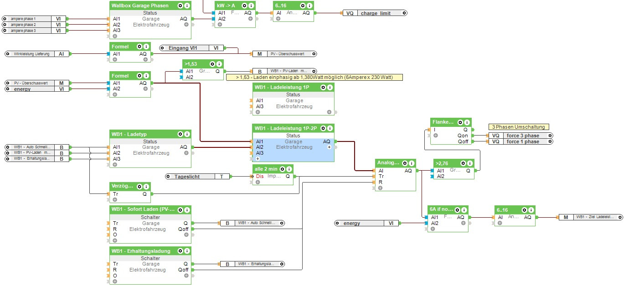
Task: Show info for the >1,53 comparator block
Action: click(219, 64)
